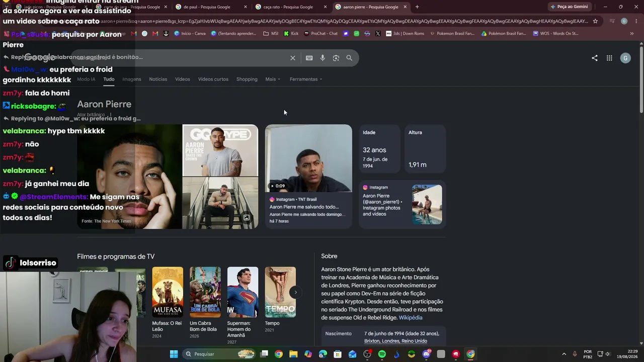Open the Vídeos curtos results tab
Image resolution: width=644 pixels, height=362 pixels.
tap(213, 79)
